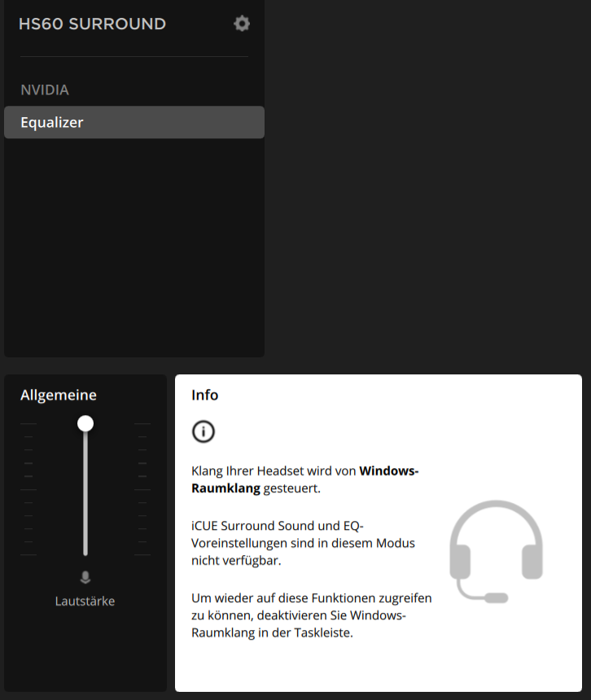This screenshot has height=700, width=591.
Task: Click the Allgemeine panel heading
Action: point(59,395)
